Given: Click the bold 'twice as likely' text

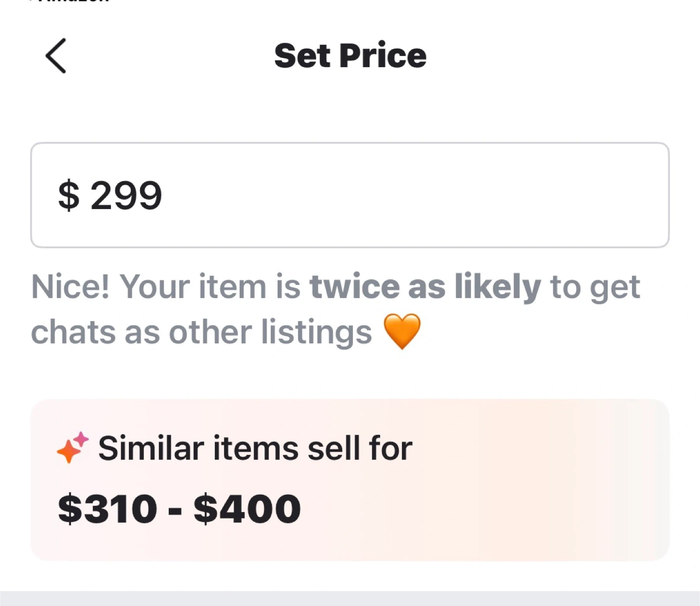Looking at the screenshot, I should (x=425, y=286).
